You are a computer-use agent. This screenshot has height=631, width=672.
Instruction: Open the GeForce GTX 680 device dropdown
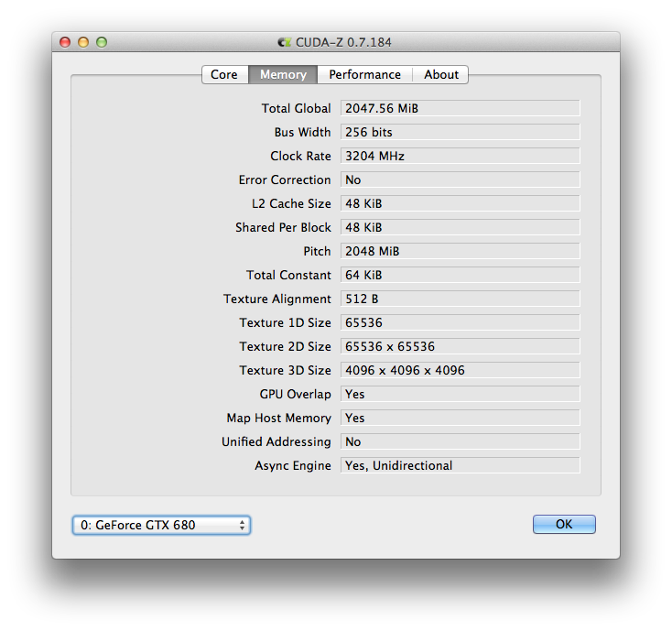pyautogui.click(x=161, y=525)
